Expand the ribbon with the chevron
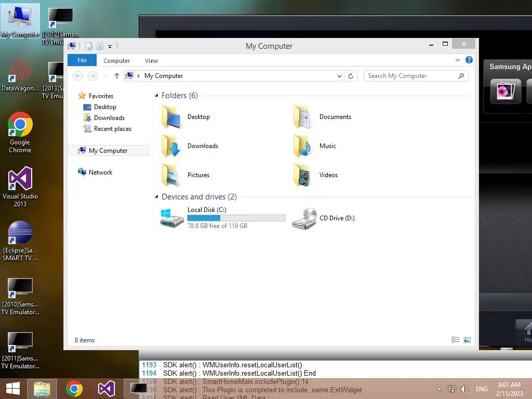This screenshot has height=399, width=532. pyautogui.click(x=458, y=60)
